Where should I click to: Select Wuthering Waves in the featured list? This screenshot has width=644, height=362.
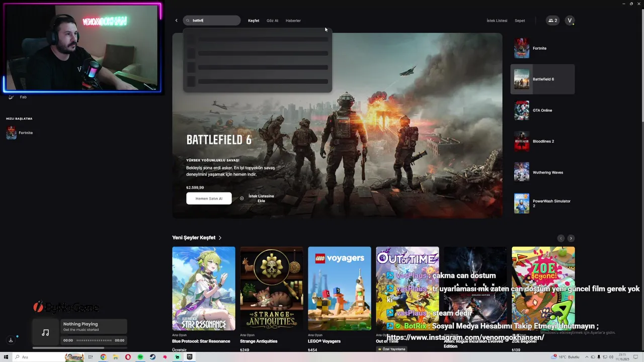point(542,172)
